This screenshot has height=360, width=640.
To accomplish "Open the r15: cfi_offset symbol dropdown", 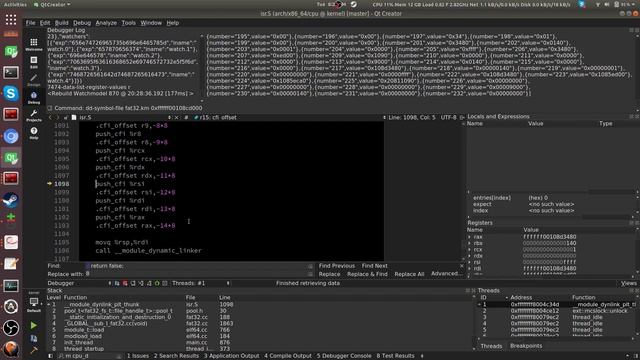I will click(290, 118).
